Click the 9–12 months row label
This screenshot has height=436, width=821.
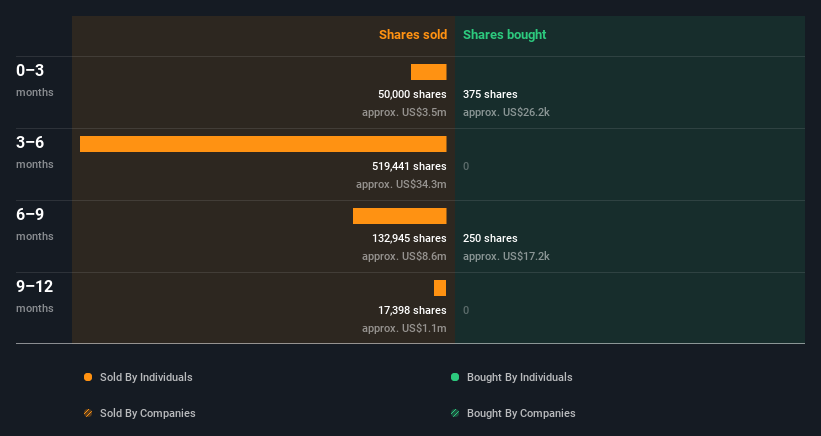tap(35, 296)
